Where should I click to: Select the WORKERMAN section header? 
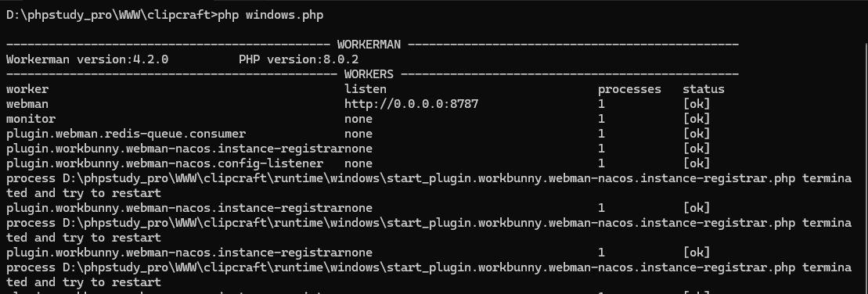(x=369, y=45)
